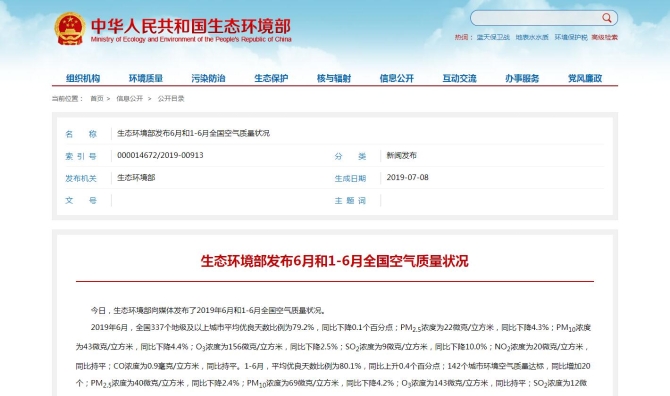Open the 办事服务 navigation menu
670x396 pixels.
coord(522,78)
